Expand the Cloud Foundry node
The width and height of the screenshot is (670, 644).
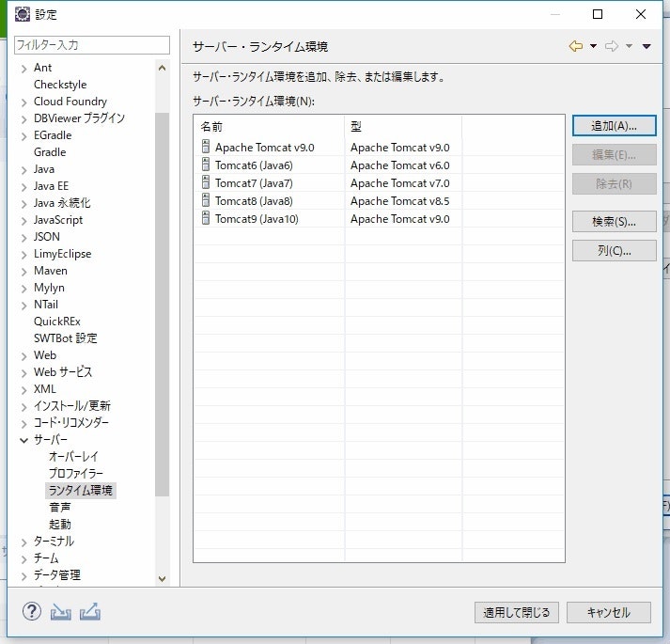coord(23,102)
